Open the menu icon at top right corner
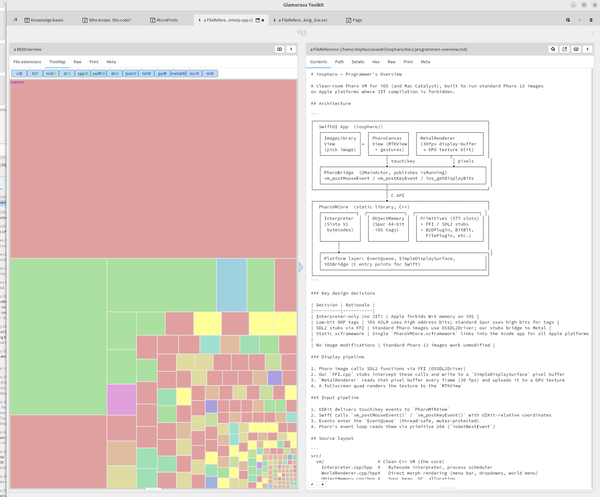The height and width of the screenshot is (497, 600). pyautogui.click(x=591, y=20)
